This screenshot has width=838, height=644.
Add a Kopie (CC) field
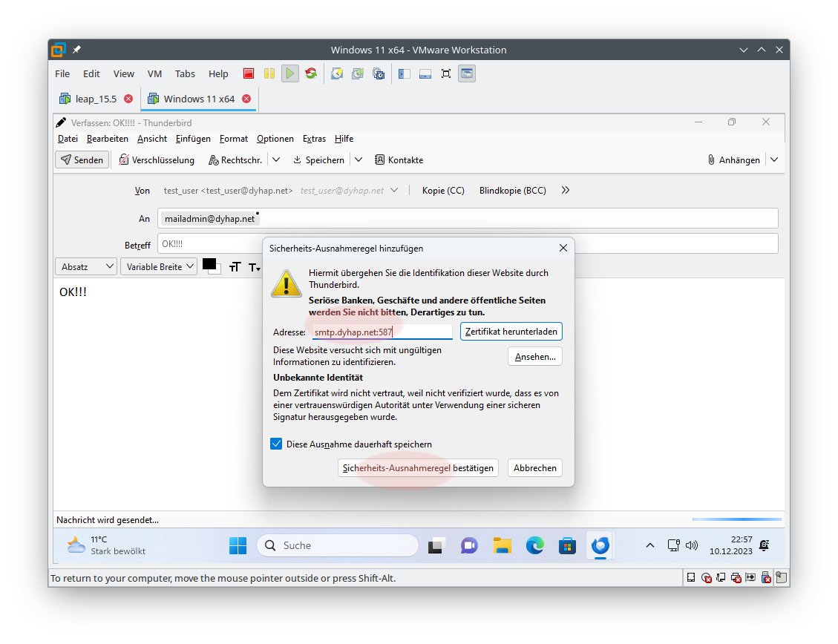click(x=443, y=190)
